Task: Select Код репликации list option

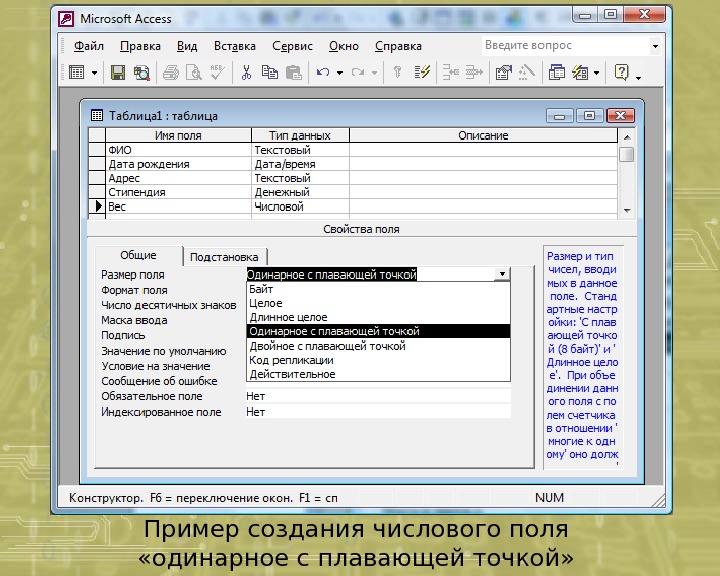Action: 378,360
